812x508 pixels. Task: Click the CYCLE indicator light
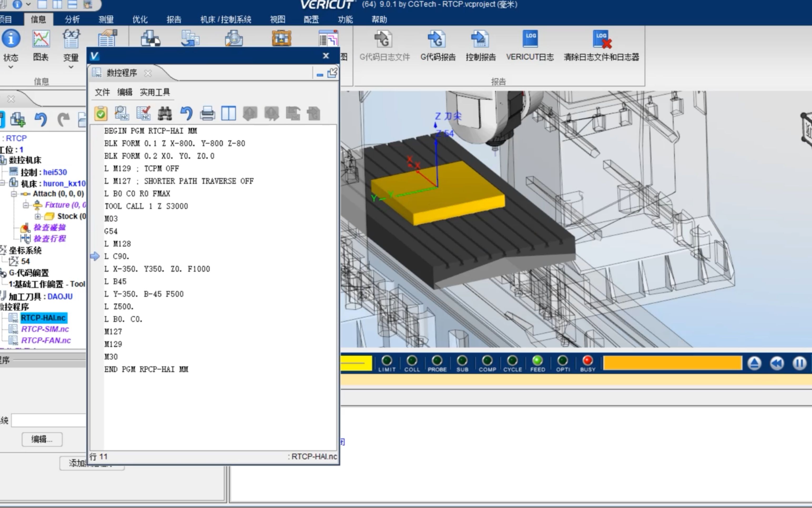(x=512, y=360)
